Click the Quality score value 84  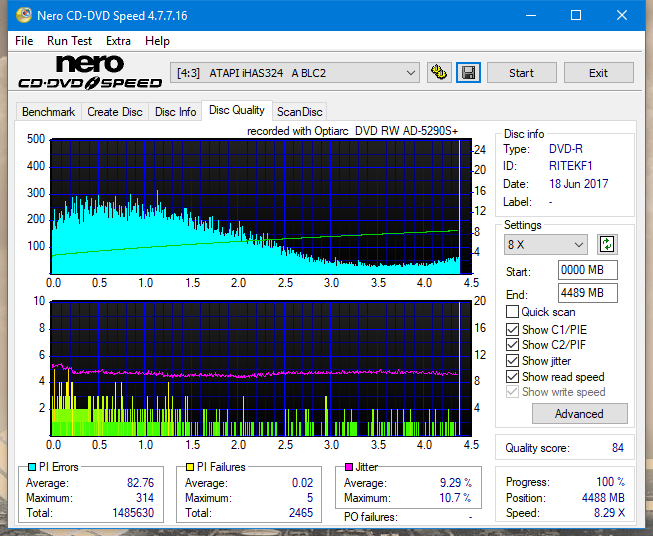618,448
